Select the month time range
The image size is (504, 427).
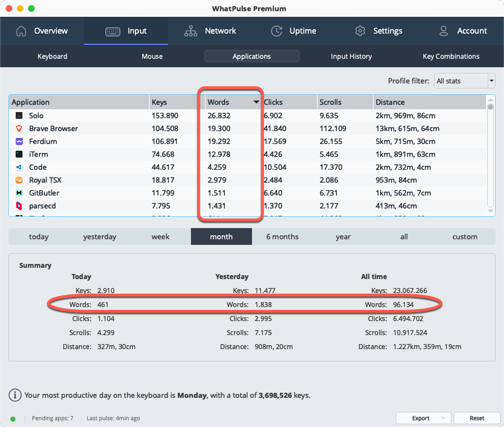(221, 236)
